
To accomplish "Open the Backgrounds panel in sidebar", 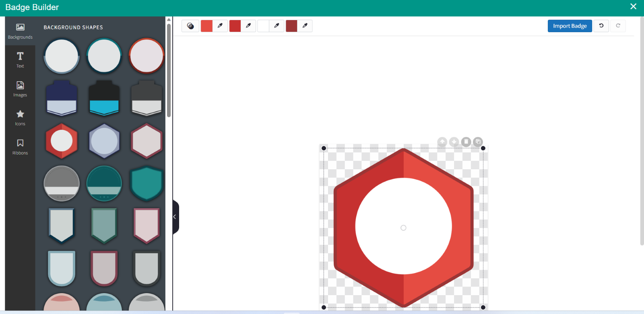I will pos(20,31).
